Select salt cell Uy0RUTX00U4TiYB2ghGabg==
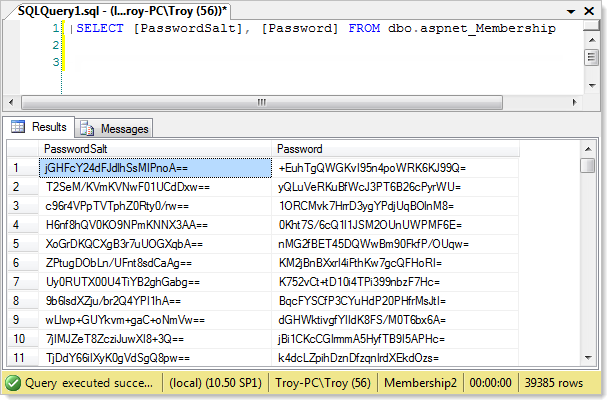 point(155,282)
